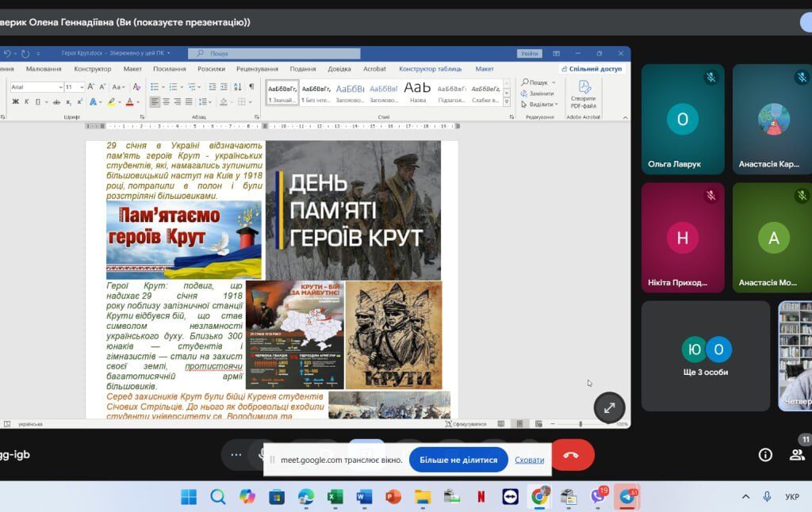Expand the Arial font name dropdown

coord(59,87)
